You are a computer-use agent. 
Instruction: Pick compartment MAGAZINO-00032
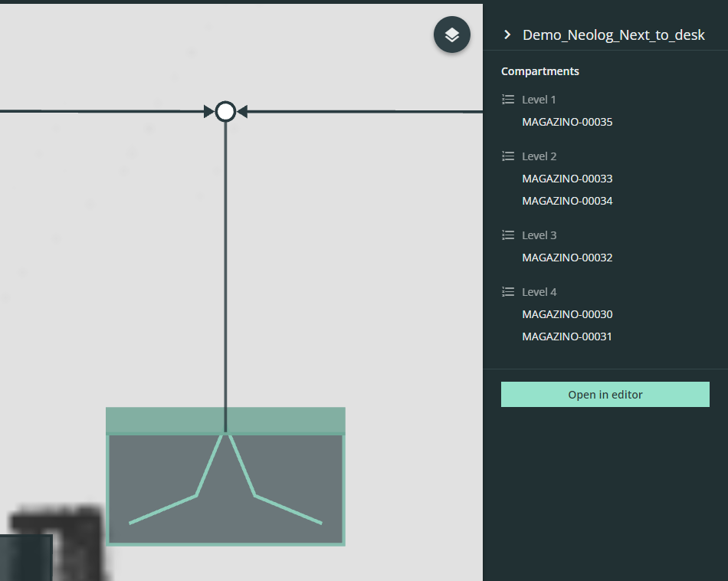(567, 258)
